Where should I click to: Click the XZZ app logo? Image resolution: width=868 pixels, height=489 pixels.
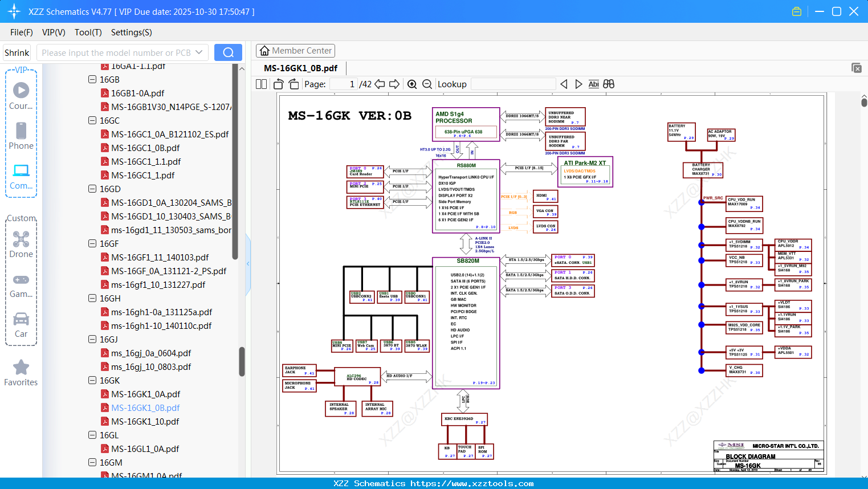coord(14,11)
